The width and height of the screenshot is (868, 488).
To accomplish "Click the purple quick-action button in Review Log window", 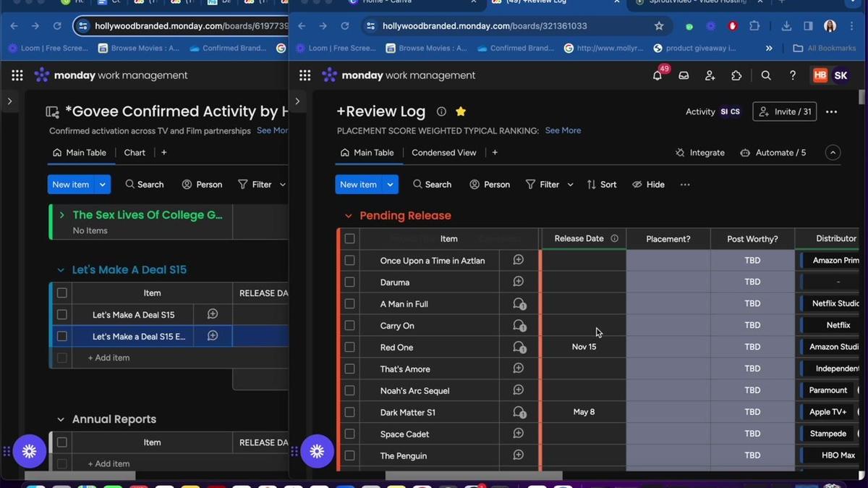I will coord(317,451).
